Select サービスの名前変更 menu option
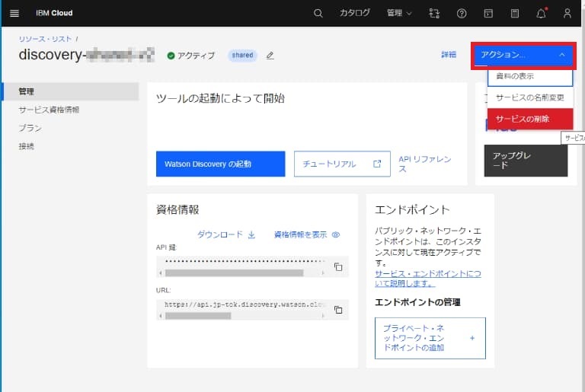This screenshot has height=392, width=585. [529, 98]
